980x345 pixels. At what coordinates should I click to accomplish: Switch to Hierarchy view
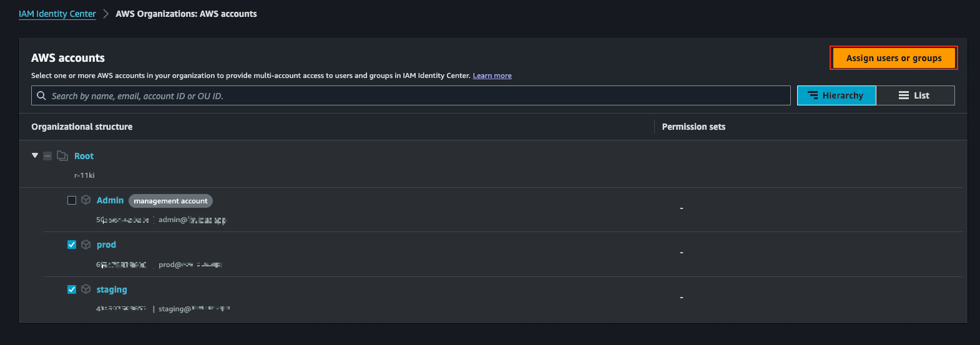836,95
